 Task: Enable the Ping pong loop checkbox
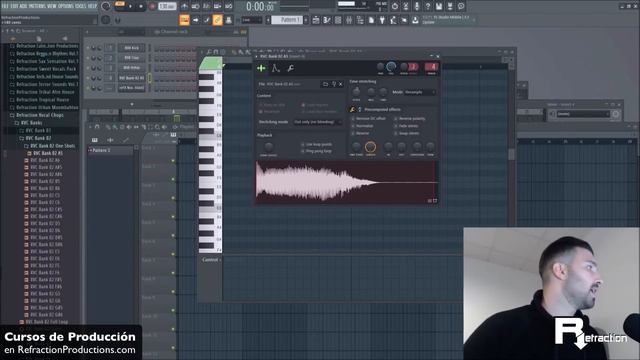[302, 151]
